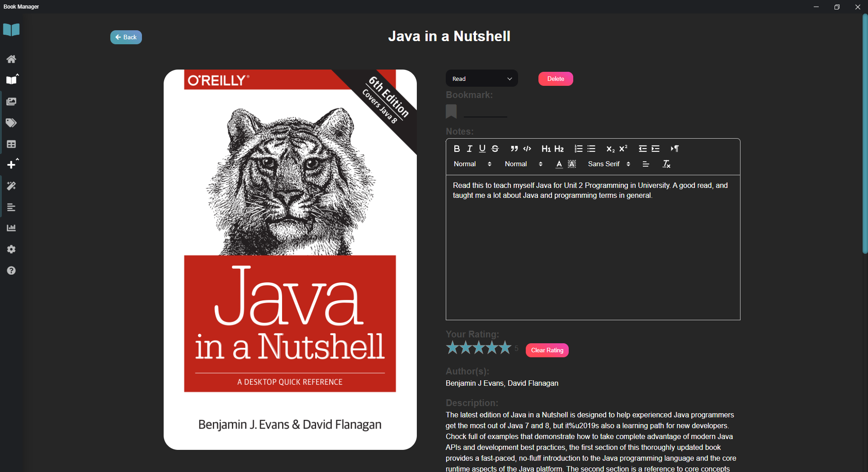Set rating to four stars

[492, 348]
